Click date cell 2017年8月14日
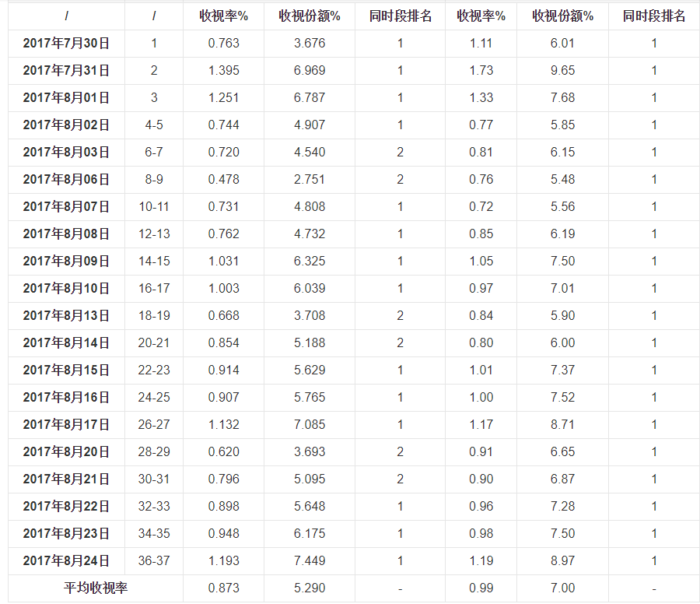The width and height of the screenshot is (700, 604). pos(66,343)
